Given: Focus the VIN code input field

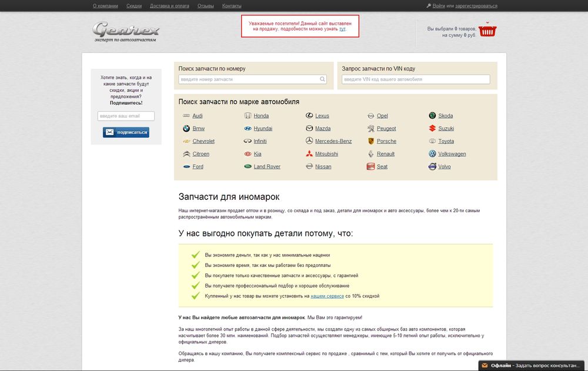Looking at the screenshot, I should (x=416, y=79).
